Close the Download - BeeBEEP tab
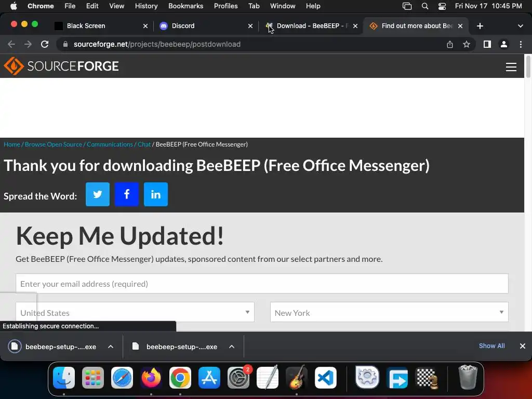Screen dimensions: 532x399 [355, 26]
